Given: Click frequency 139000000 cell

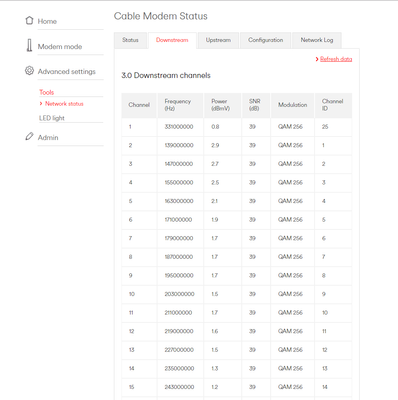Looking at the screenshot, I should [179, 145].
